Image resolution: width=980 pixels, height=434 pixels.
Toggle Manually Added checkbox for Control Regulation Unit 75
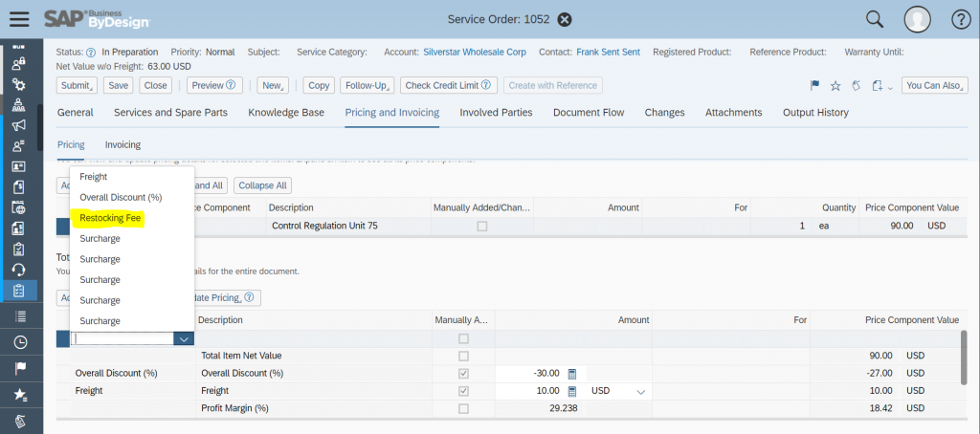[482, 226]
